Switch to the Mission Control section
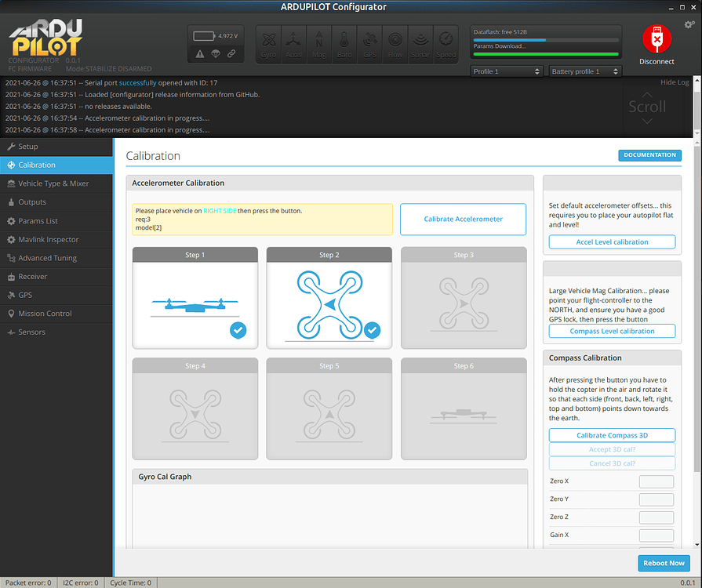This screenshot has height=588, width=702. click(x=47, y=313)
